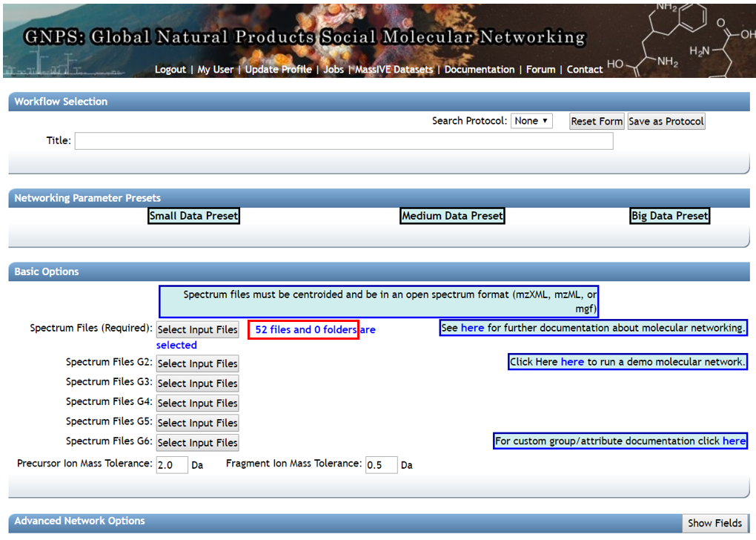Click the 'Spectrum Files (Required):' label
Screen dimensions: 756x540
pos(91,328)
